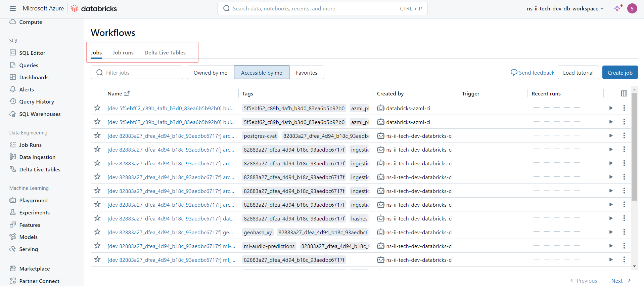Run the first databricks-azml-ci job
Viewport: 644px width, 286px height.
click(x=611, y=108)
